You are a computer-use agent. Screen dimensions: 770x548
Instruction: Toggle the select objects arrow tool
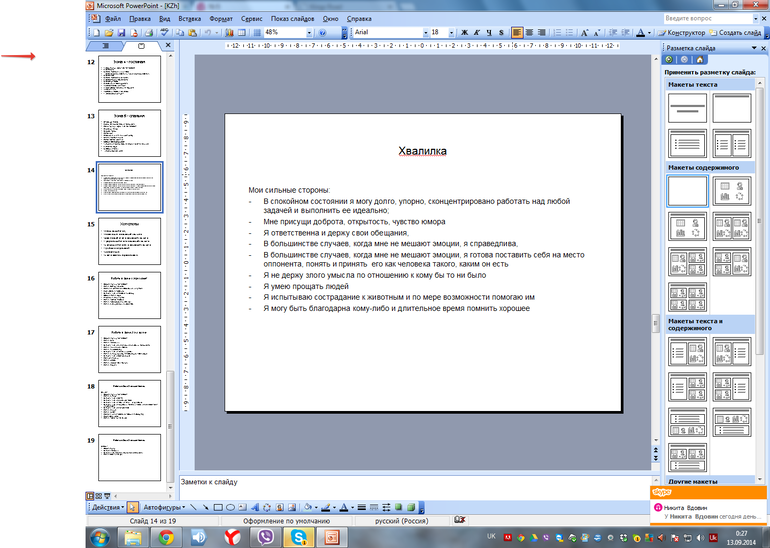(132, 507)
